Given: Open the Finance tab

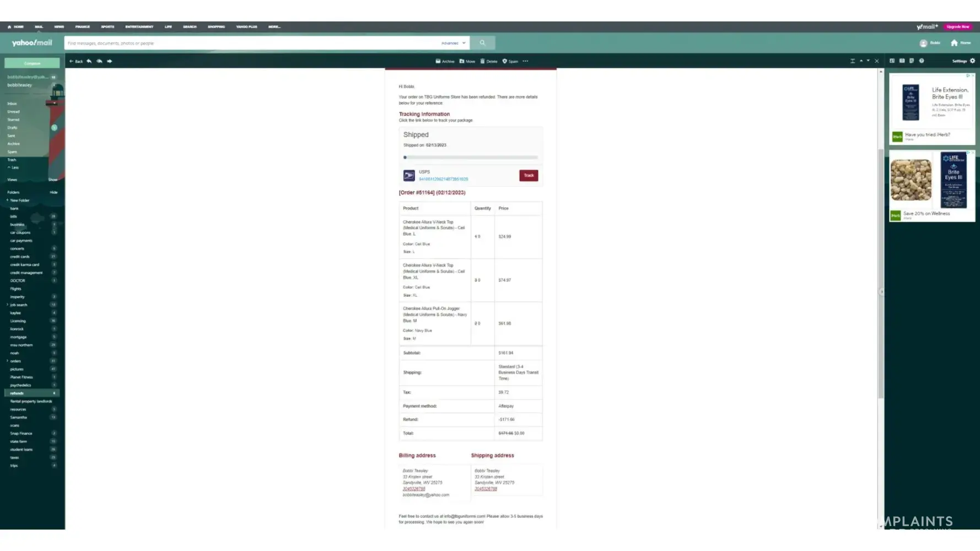Looking at the screenshot, I should (83, 26).
